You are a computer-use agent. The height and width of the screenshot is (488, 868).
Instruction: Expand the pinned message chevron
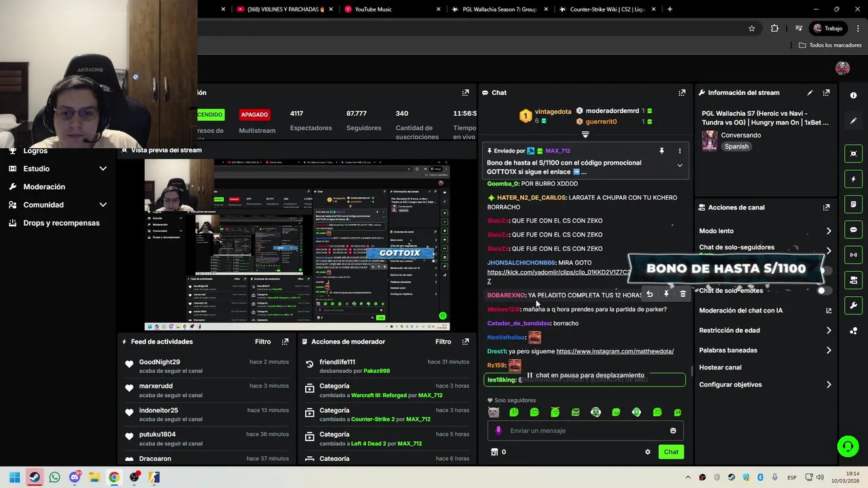[679, 165]
